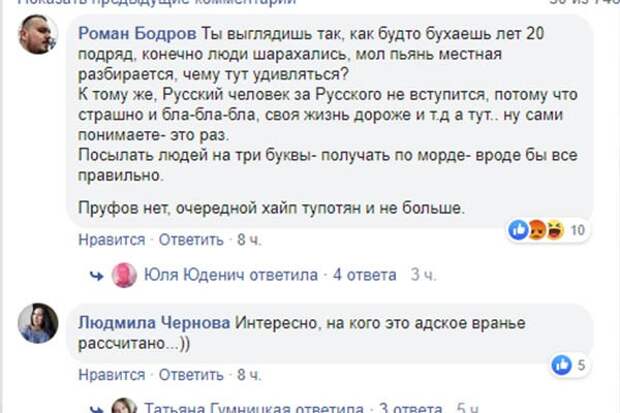Click the Людмила Чернова name link
Image resolution: width=620 pixels, height=413 pixels.
pos(154,323)
